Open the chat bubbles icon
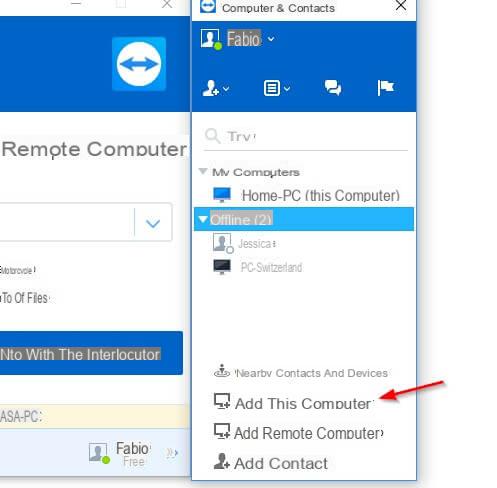Screen dimensions: 497x488 tap(333, 88)
